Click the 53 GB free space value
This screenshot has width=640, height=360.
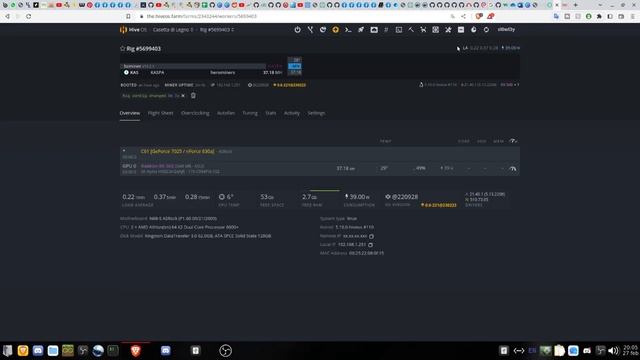click(267, 197)
